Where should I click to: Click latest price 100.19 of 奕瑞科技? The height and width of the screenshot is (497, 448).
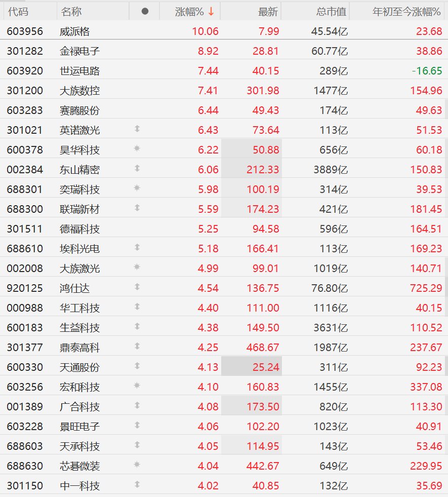(263, 189)
